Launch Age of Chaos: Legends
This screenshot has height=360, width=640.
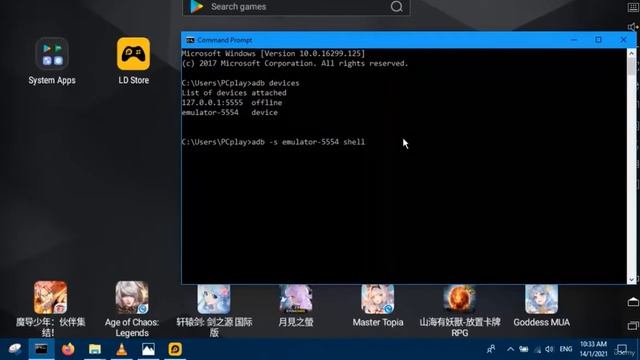coord(132,297)
